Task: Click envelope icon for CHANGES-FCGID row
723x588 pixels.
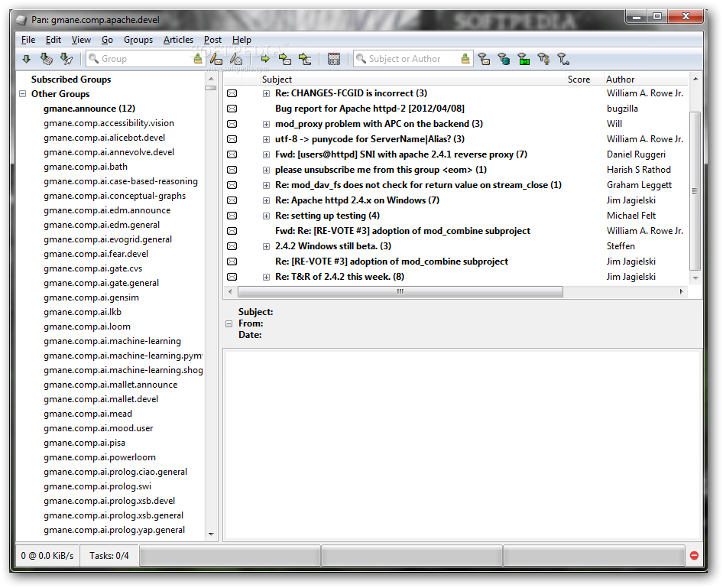Action: click(232, 93)
